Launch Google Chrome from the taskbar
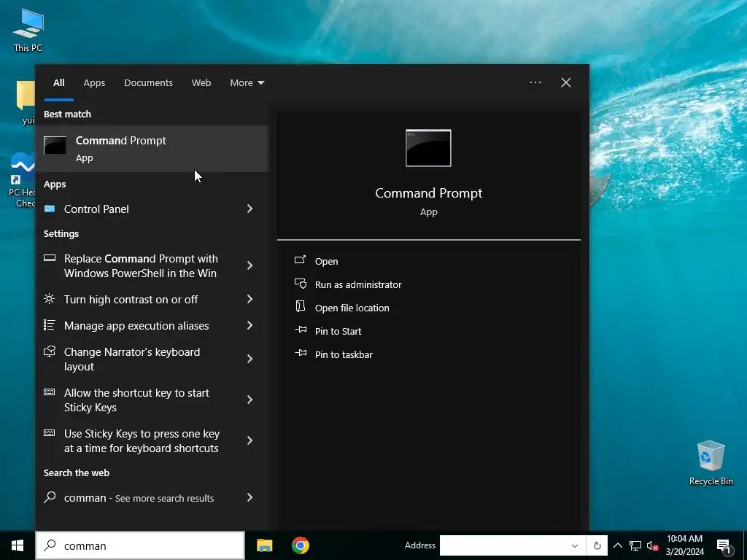Image resolution: width=747 pixels, height=560 pixels. click(x=301, y=545)
